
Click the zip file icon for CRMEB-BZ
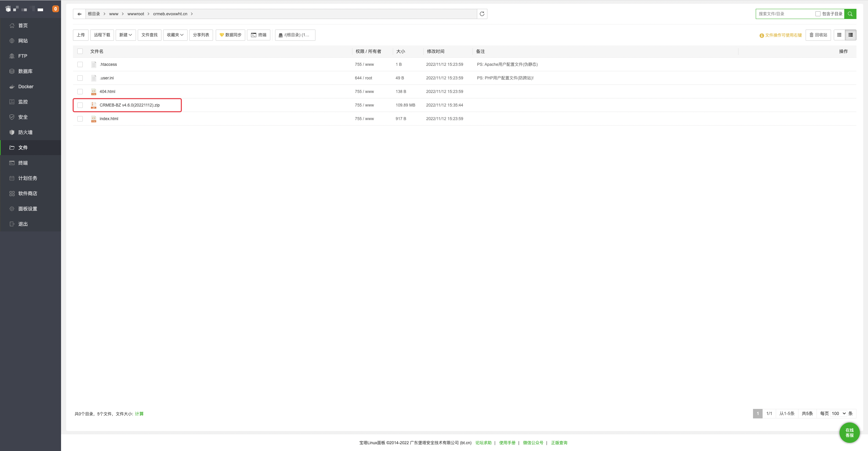click(94, 105)
